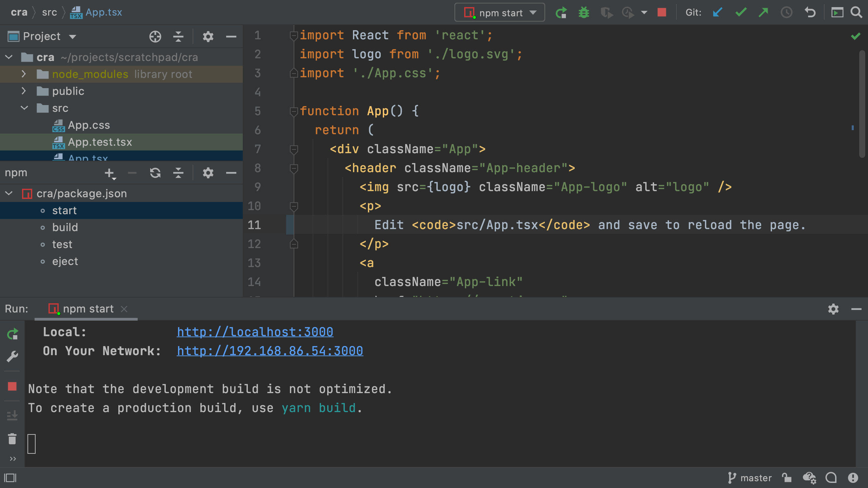Click Git push green arrow icon

[763, 13]
